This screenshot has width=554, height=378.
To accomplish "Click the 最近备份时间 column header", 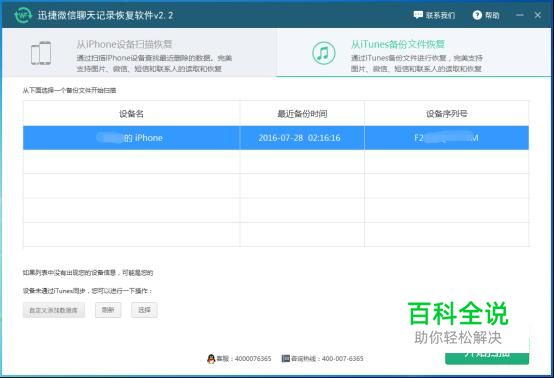I will point(302,114).
